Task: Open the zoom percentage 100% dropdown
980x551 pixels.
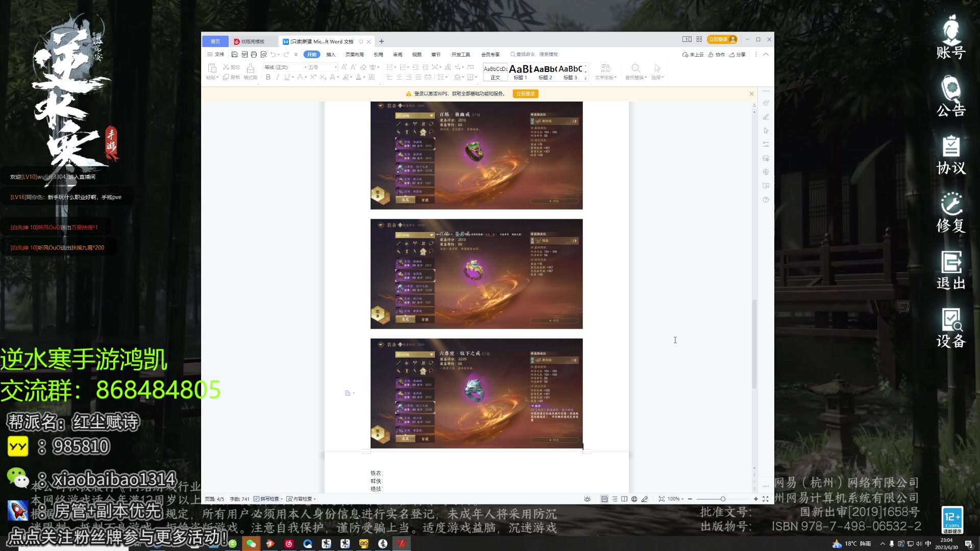Action: pyautogui.click(x=675, y=499)
